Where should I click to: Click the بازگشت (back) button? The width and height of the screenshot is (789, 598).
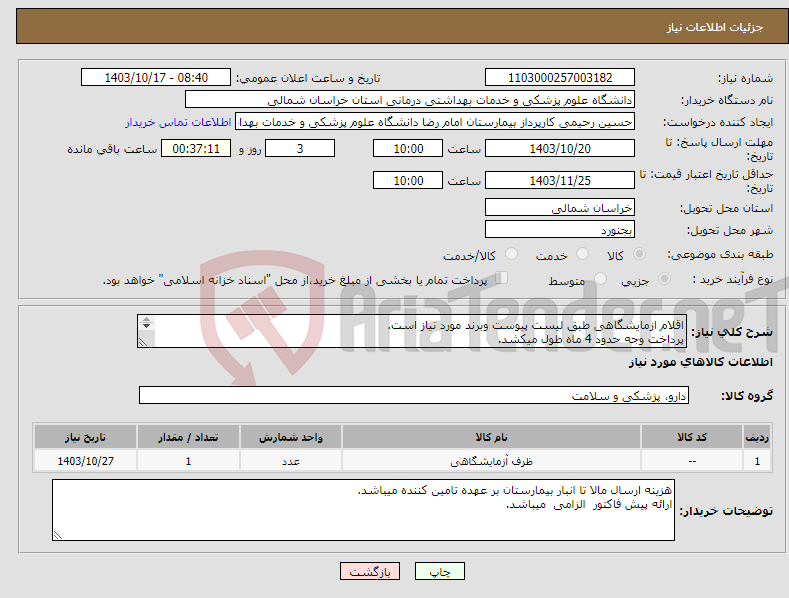click(370, 571)
